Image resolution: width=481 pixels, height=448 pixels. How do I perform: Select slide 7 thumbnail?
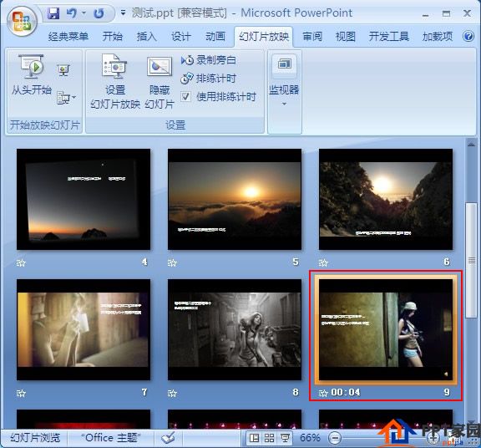click(84, 329)
